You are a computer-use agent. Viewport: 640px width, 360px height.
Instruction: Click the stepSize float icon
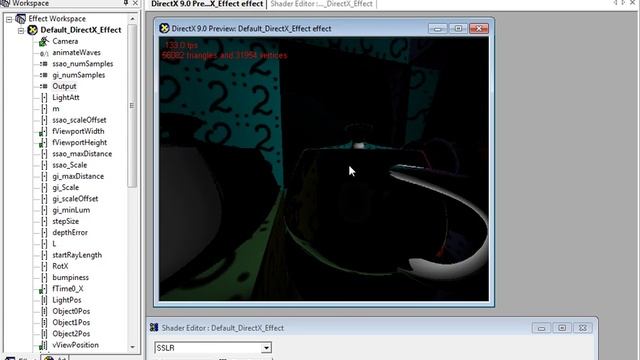(x=44, y=221)
